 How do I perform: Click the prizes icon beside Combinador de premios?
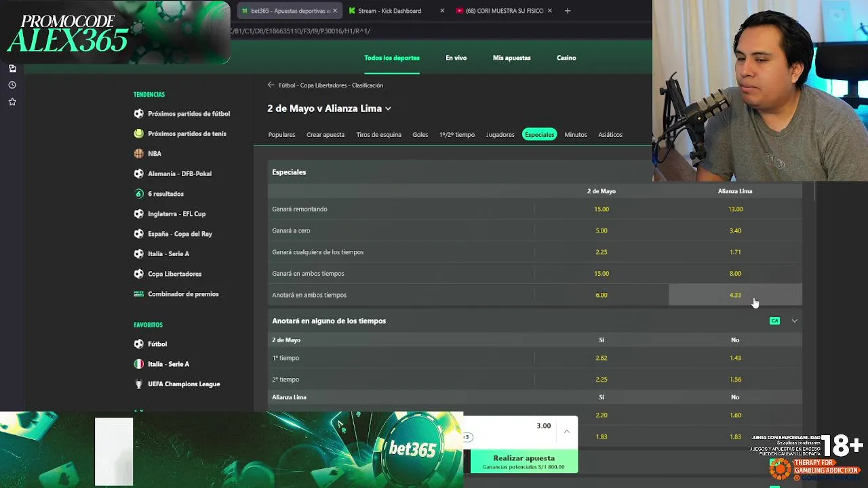[x=138, y=293]
